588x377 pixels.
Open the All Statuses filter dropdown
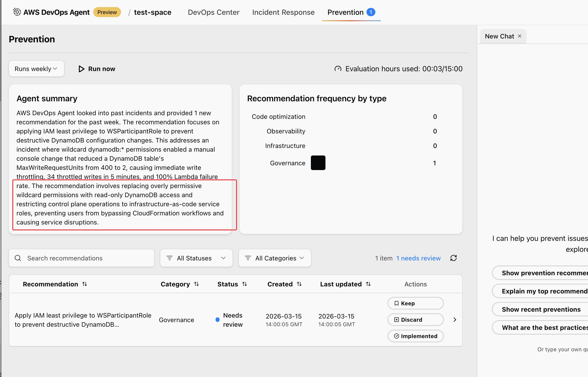click(x=196, y=258)
